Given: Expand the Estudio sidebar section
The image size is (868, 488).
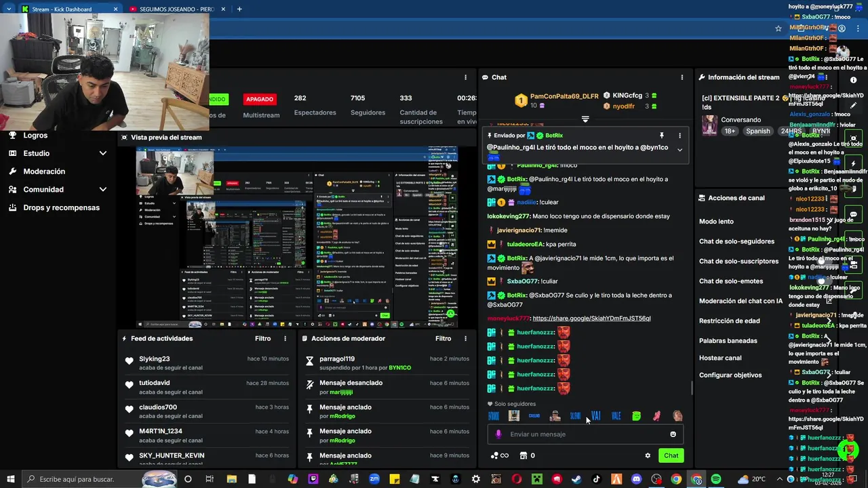Looking at the screenshot, I should click(x=102, y=153).
